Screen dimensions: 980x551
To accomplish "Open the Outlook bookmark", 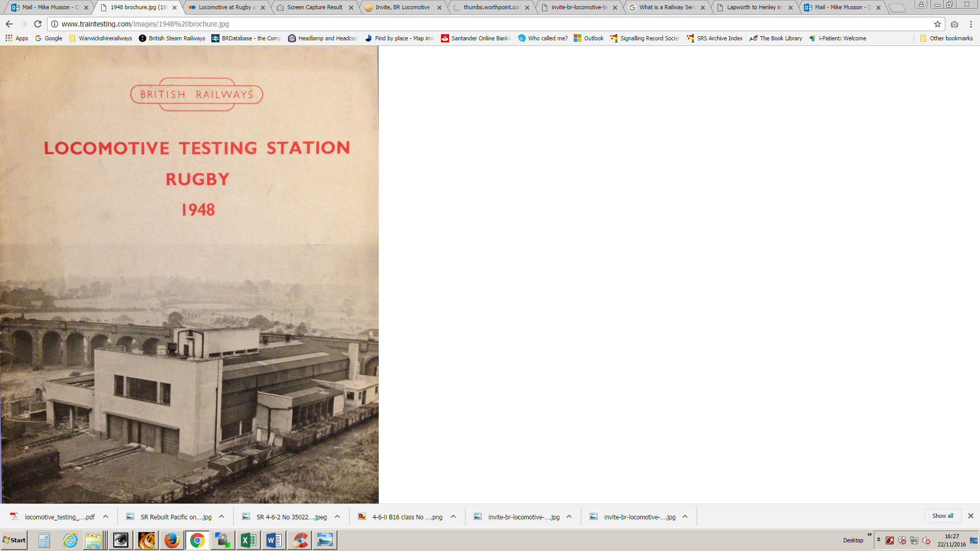I will (589, 38).
